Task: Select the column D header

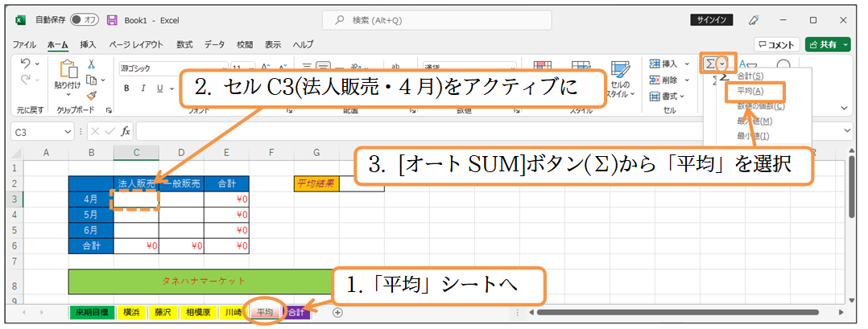Action: point(181,152)
